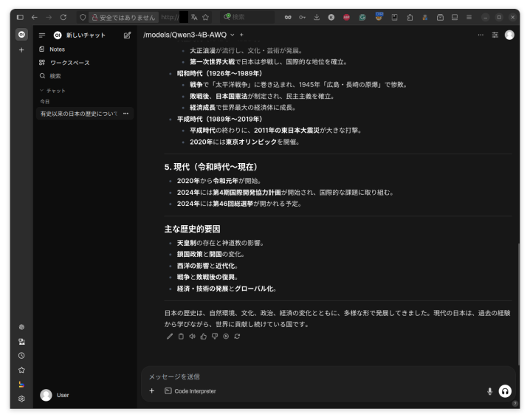Image resolution: width=530 pixels, height=420 pixels.
Task: Open browser downloads panel
Action: 317,17
